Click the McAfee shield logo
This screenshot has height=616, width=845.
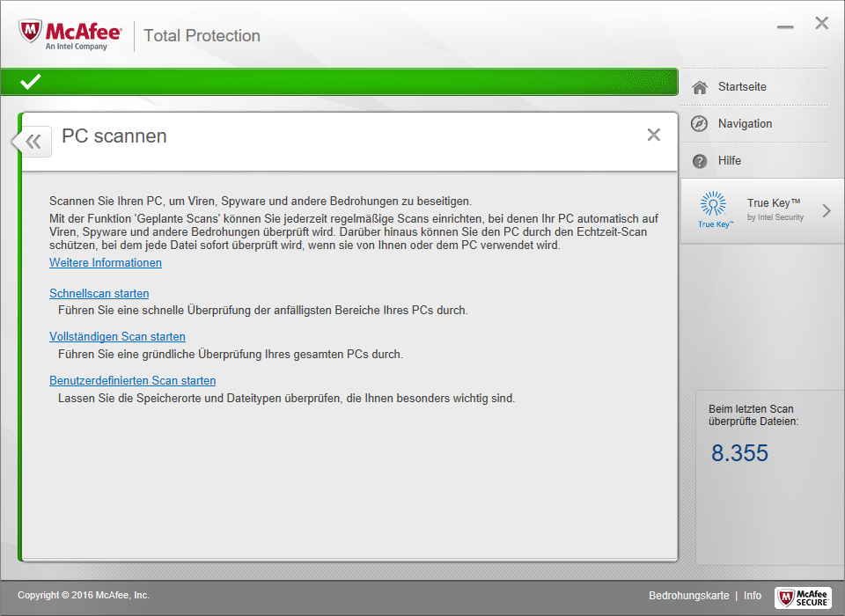tap(32, 33)
